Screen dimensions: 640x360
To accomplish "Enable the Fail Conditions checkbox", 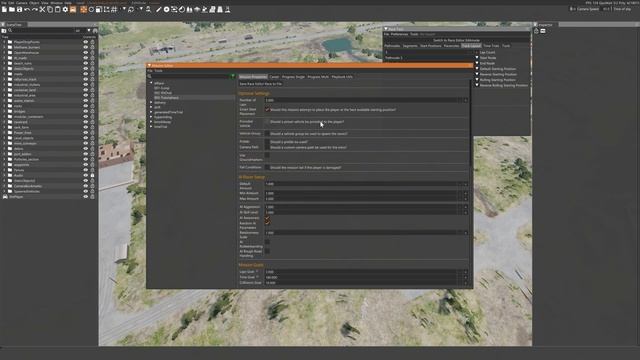I will pos(267,167).
